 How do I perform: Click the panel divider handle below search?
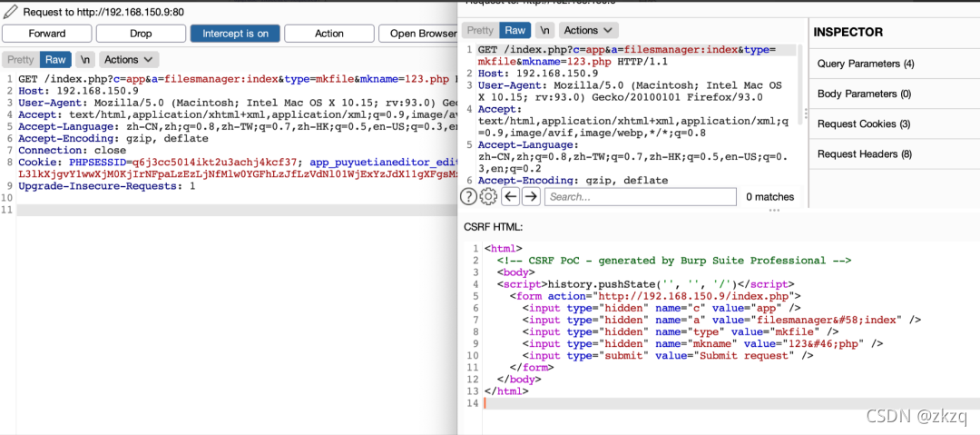(774, 211)
